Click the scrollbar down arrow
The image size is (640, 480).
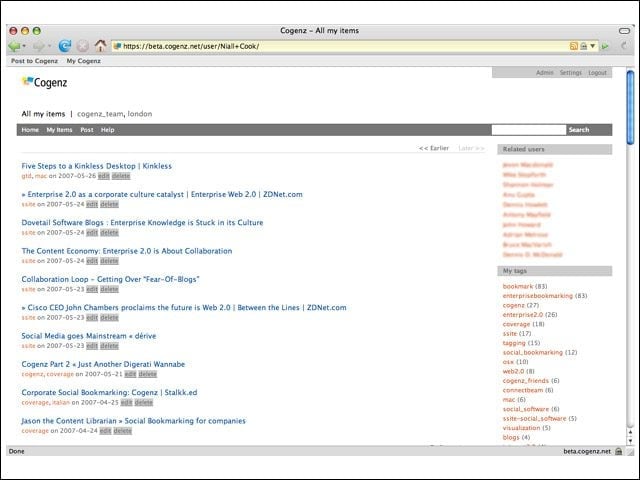tap(630, 441)
